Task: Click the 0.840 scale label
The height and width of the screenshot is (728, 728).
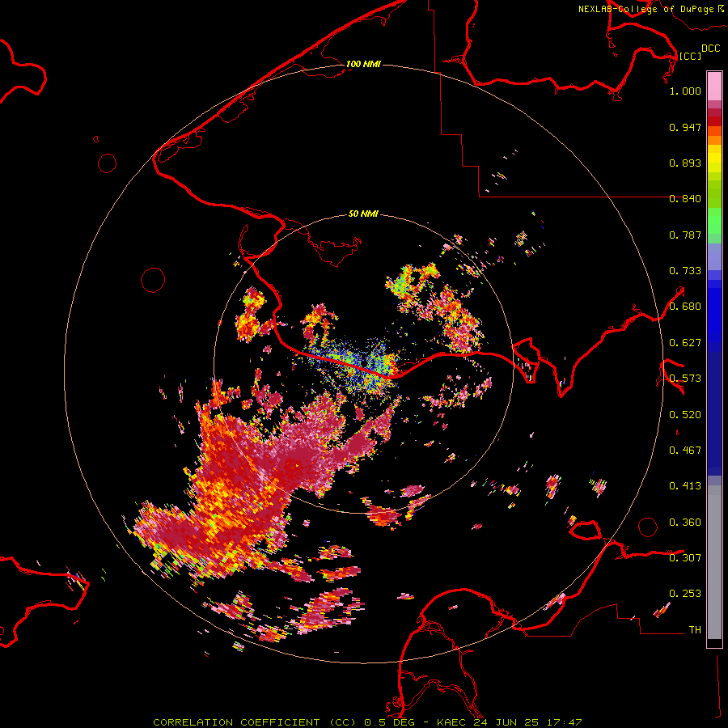Action: tap(685, 199)
